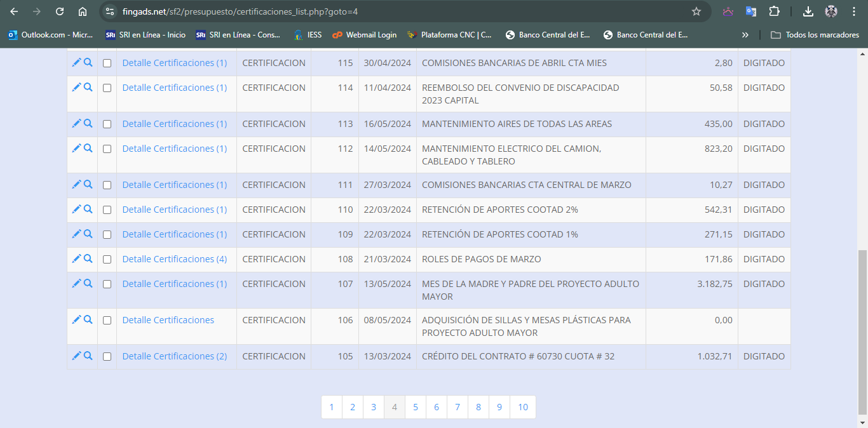868x428 pixels.
Task: Tick the checkbox for certification 106
Action: tap(107, 321)
